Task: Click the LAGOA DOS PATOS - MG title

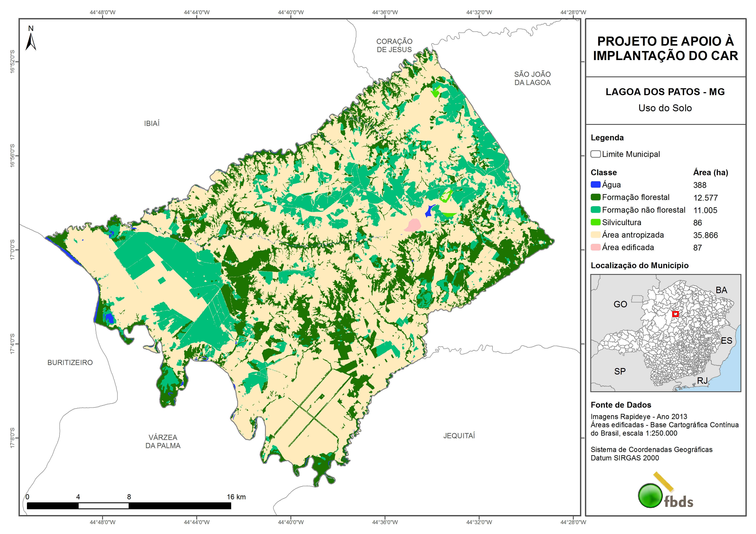Action: tap(665, 92)
